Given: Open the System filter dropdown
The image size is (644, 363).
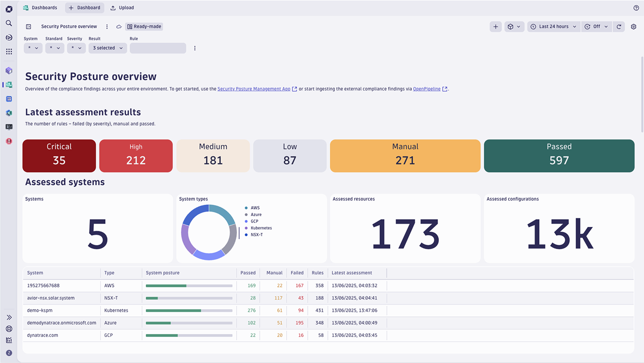Looking at the screenshot, I should click(33, 48).
